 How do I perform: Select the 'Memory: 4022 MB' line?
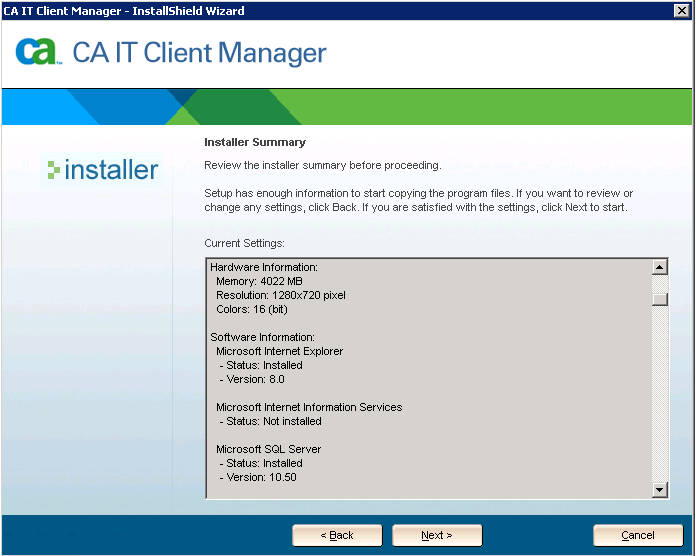[259, 281]
